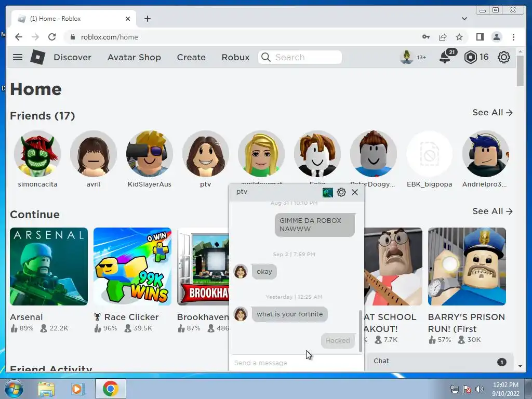Open File Explorer from taskbar
This screenshot has width=532, height=399.
pos(46,389)
